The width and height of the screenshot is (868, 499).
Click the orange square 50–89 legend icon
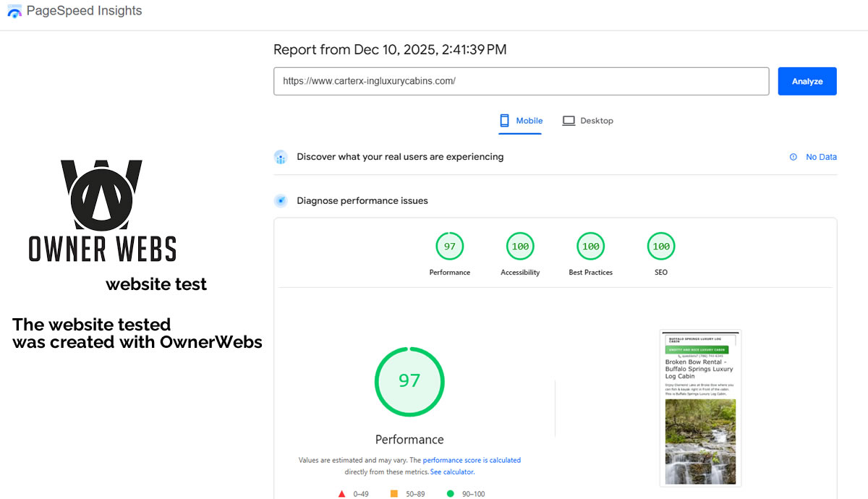click(x=394, y=494)
